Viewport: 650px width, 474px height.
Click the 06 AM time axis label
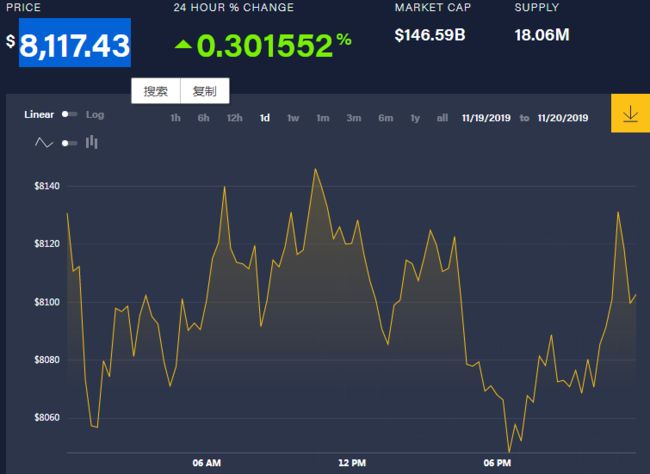[206, 463]
